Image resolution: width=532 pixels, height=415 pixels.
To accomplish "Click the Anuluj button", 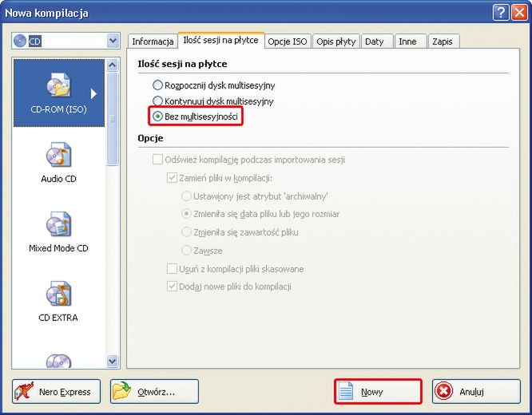I will click(476, 392).
